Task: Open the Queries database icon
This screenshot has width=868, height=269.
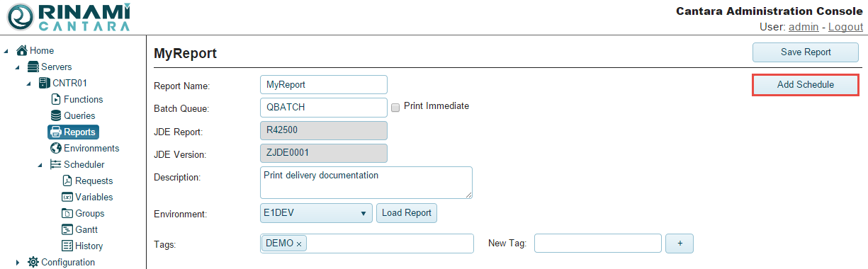Action: [x=56, y=115]
